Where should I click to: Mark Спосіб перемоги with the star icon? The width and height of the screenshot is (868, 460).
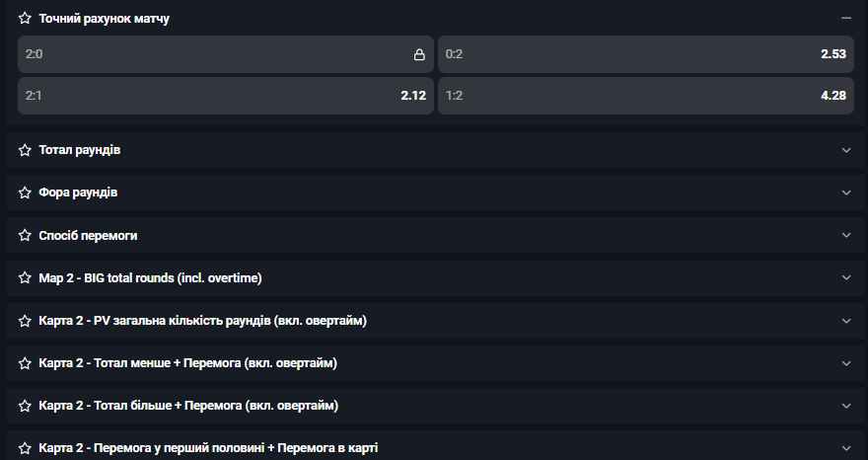(25, 235)
